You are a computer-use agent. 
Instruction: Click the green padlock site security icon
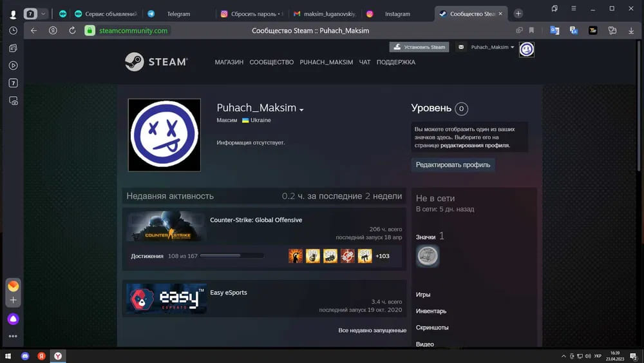pyautogui.click(x=90, y=30)
